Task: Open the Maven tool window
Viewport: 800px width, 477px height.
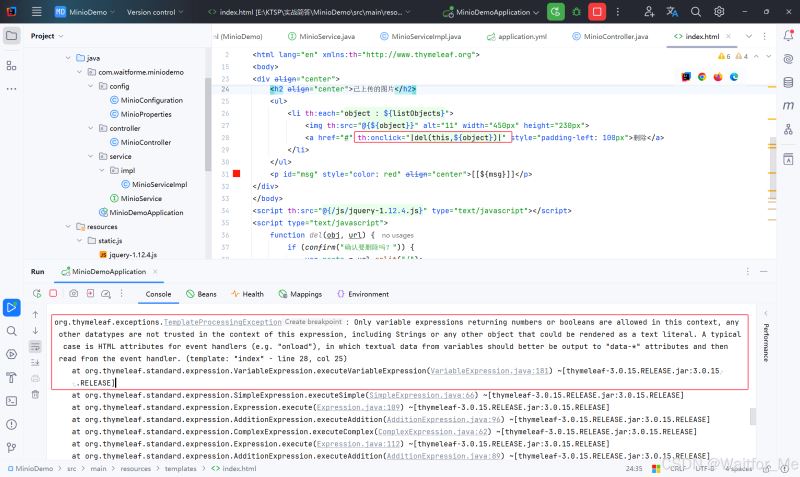Action: (788, 106)
